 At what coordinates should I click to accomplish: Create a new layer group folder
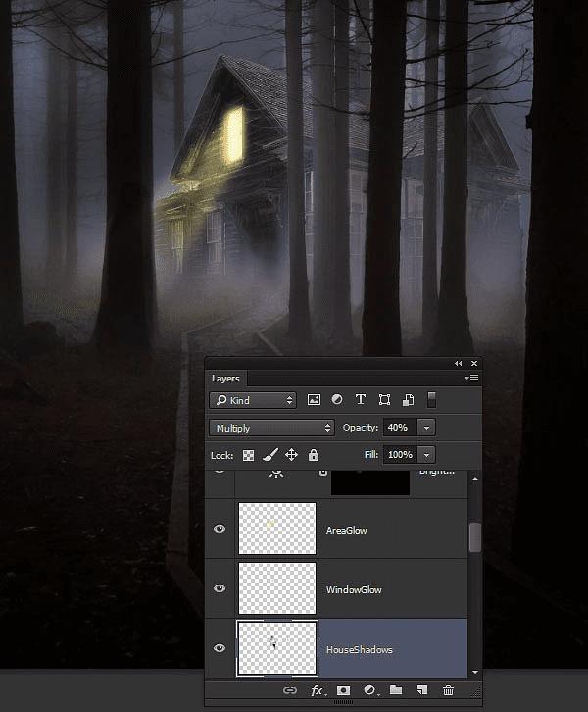click(x=396, y=690)
